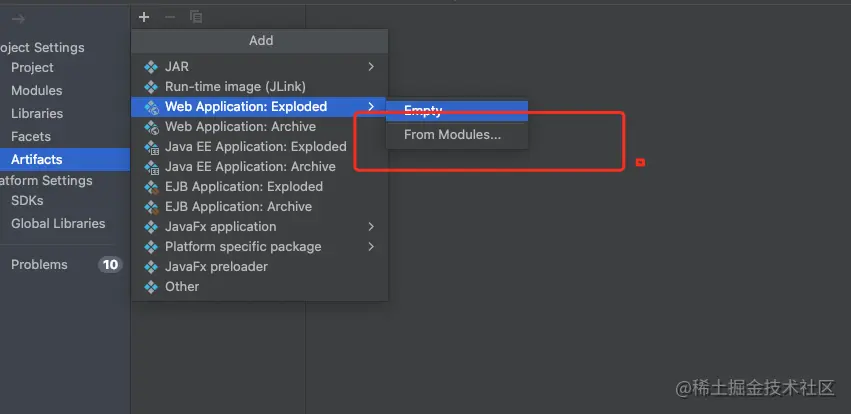Expand the Platform specific package submenu arrow
Screen dimensions: 851x414
click(x=371, y=247)
